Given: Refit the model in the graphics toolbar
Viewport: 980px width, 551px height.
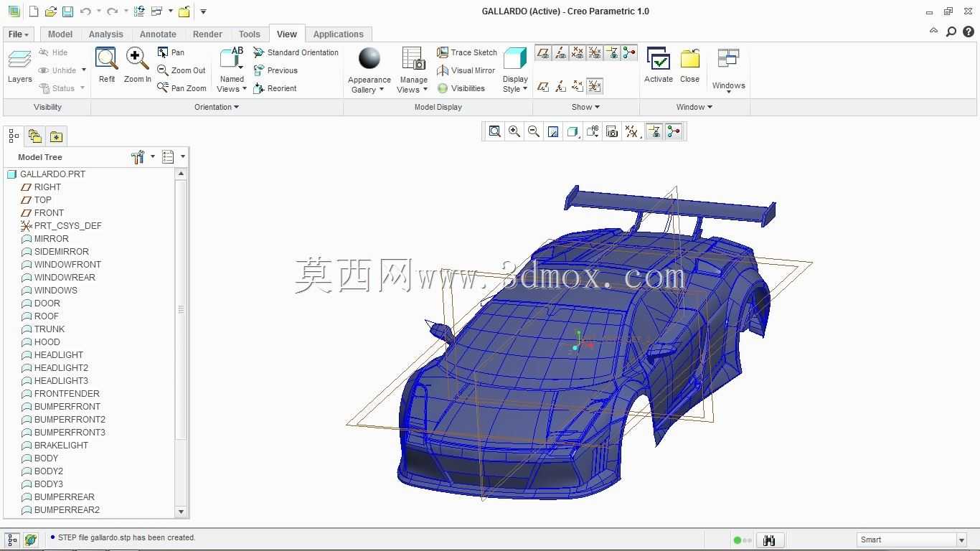Looking at the screenshot, I should [495, 131].
